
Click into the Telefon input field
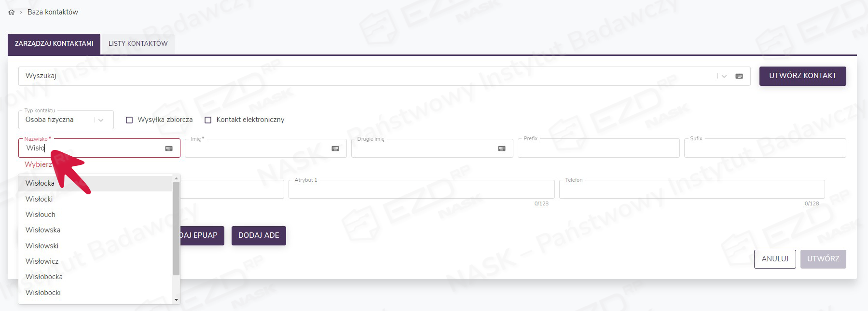pyautogui.click(x=691, y=189)
